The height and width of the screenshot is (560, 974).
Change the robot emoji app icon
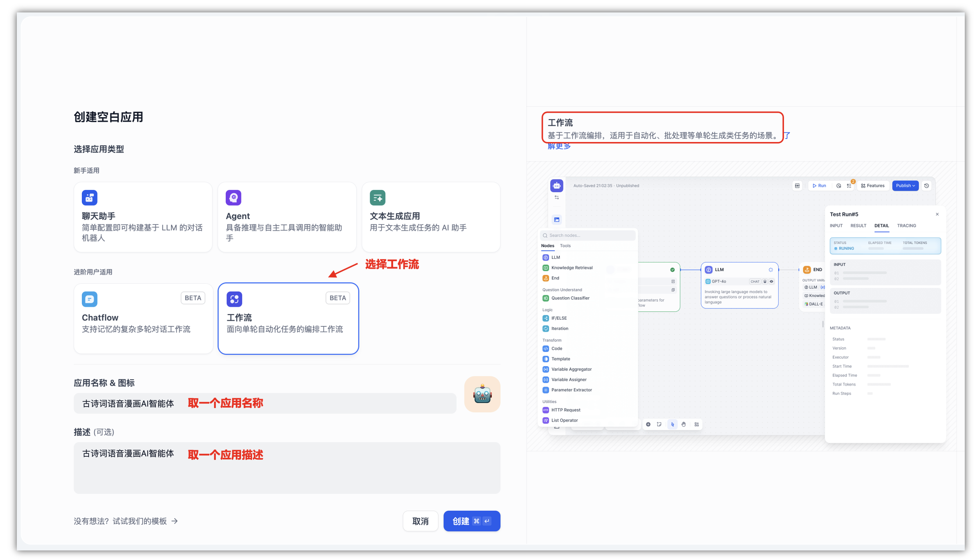click(x=482, y=394)
